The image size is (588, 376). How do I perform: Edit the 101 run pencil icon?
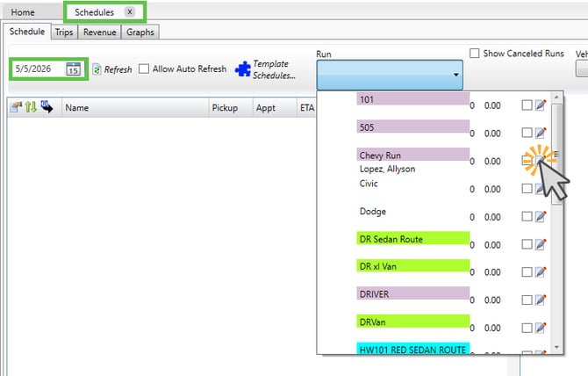pos(541,105)
